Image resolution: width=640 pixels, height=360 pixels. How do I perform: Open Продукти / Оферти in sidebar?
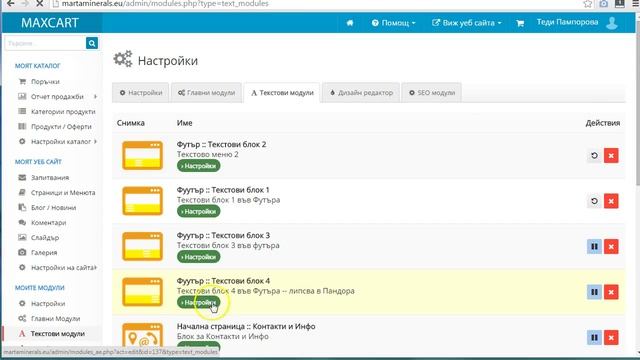click(x=61, y=127)
